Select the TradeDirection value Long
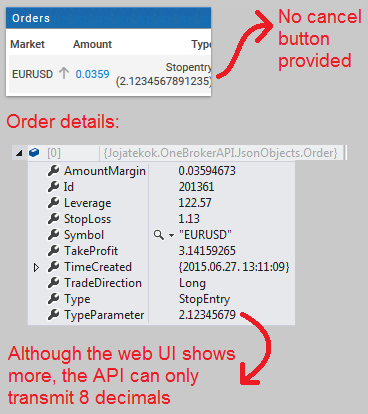This screenshot has width=368, height=414. point(192,283)
